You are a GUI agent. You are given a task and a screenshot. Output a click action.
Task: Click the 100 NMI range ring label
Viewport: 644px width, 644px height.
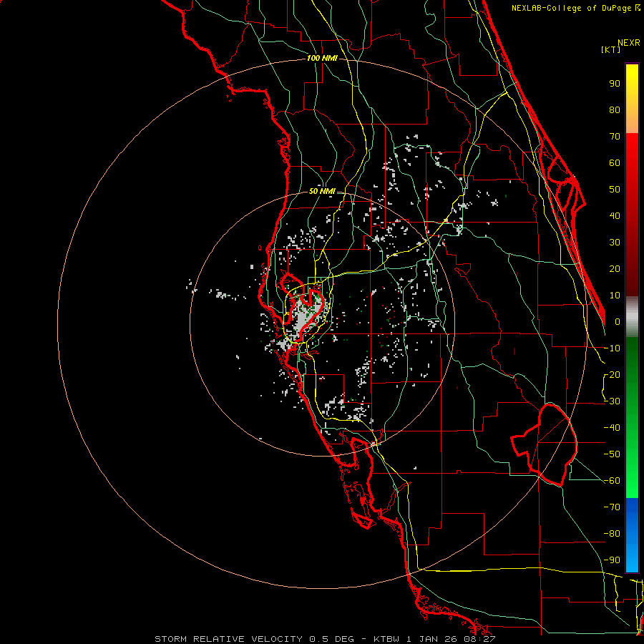[x=322, y=59]
